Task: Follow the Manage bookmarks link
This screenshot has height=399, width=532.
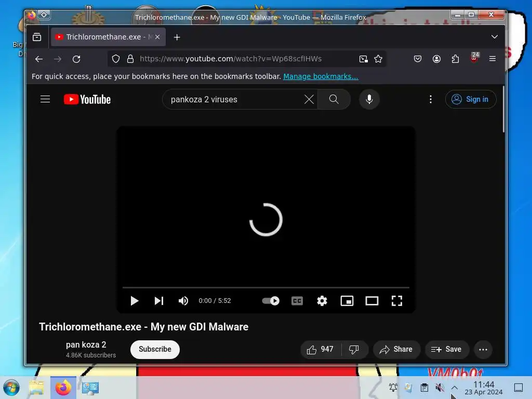Action: click(321, 76)
